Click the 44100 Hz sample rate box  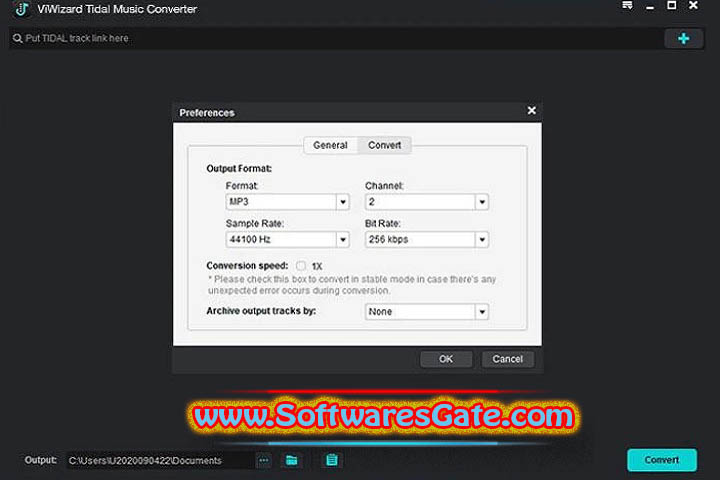287,240
